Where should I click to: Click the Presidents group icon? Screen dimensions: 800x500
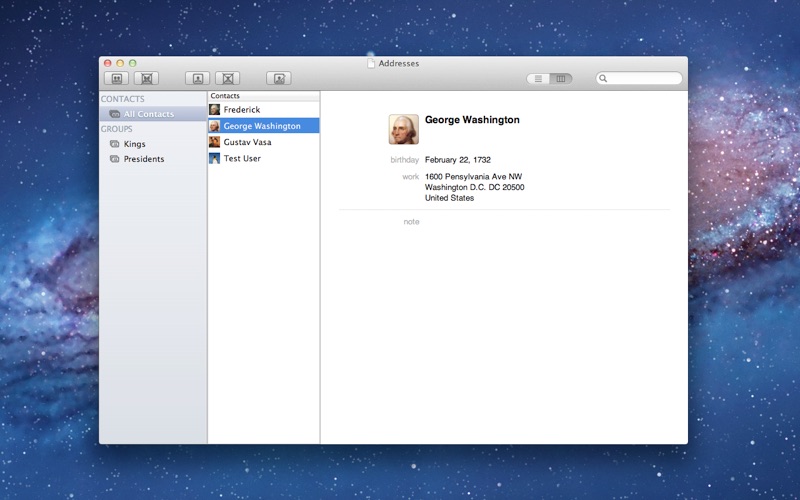coord(115,159)
